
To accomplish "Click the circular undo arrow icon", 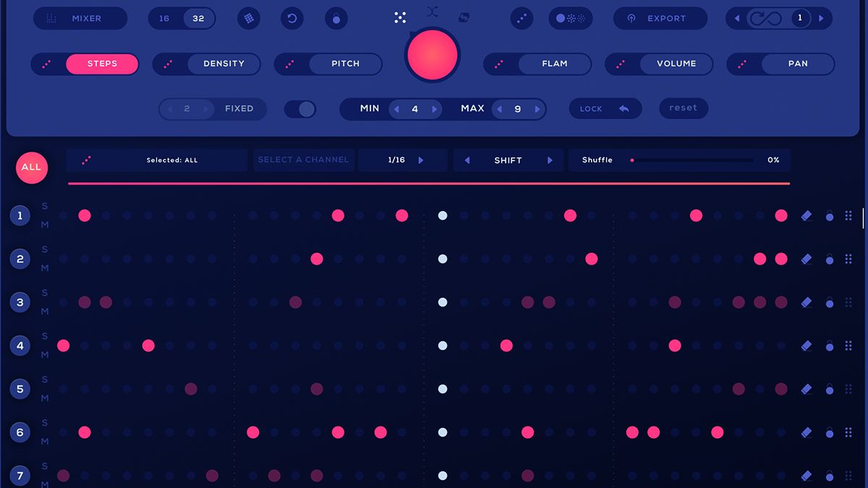I will tap(292, 18).
